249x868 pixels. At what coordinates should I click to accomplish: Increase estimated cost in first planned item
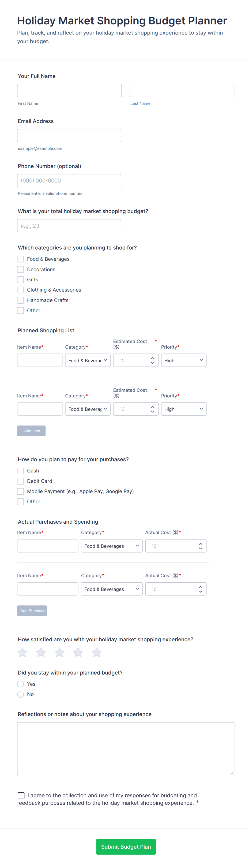pyautogui.click(x=152, y=358)
